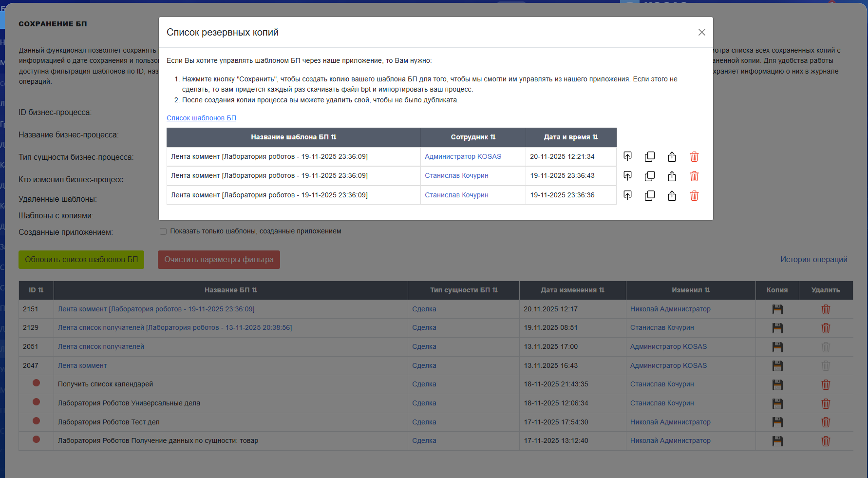Sort backups by Сотрудник column
The width and height of the screenshot is (868, 478).
click(473, 137)
